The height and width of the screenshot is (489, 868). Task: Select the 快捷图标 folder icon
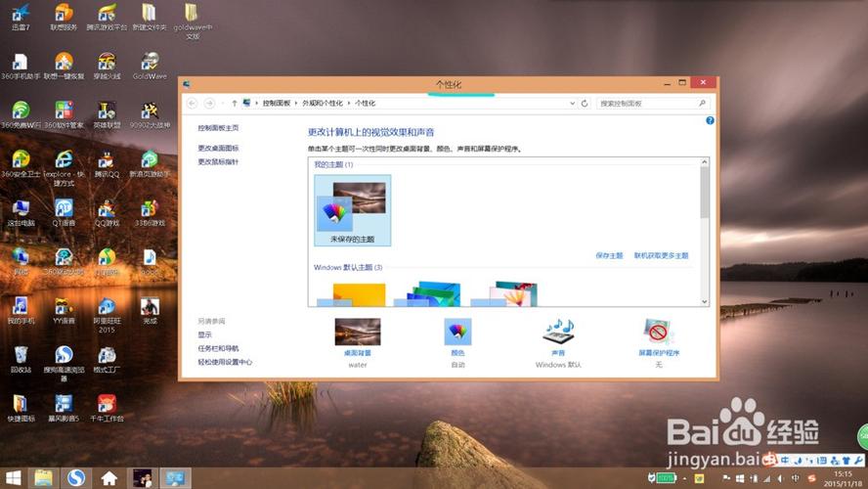tap(21, 408)
